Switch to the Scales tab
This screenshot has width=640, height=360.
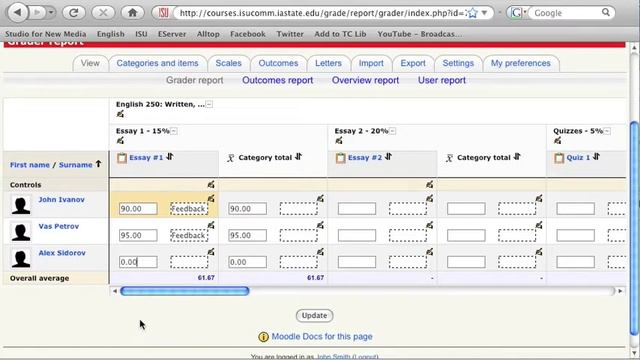(x=229, y=63)
